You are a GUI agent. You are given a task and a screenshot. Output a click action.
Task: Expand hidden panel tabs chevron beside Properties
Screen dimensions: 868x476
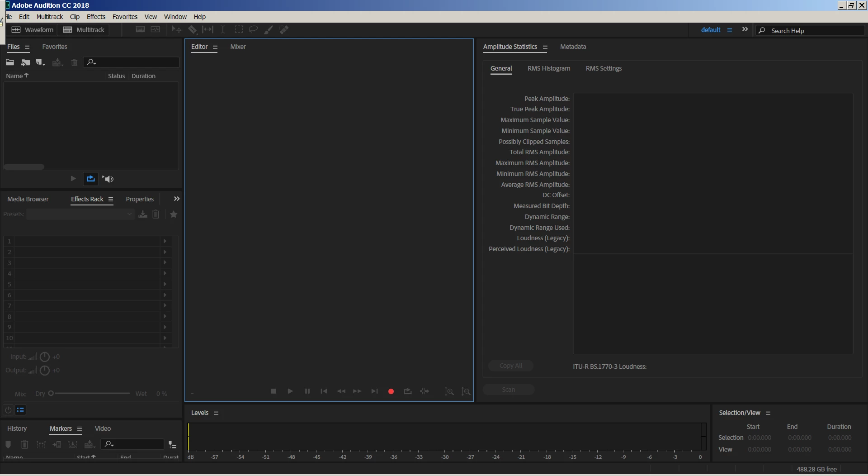pos(177,199)
